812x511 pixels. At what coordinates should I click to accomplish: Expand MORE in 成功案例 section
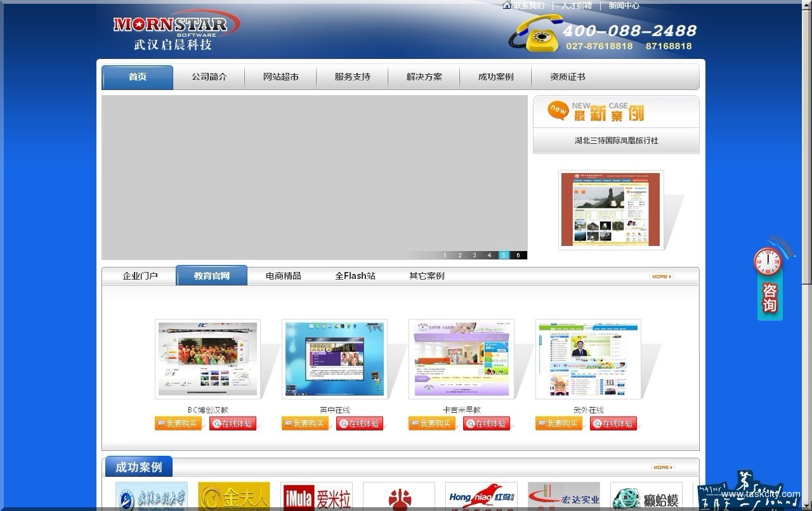coord(662,467)
